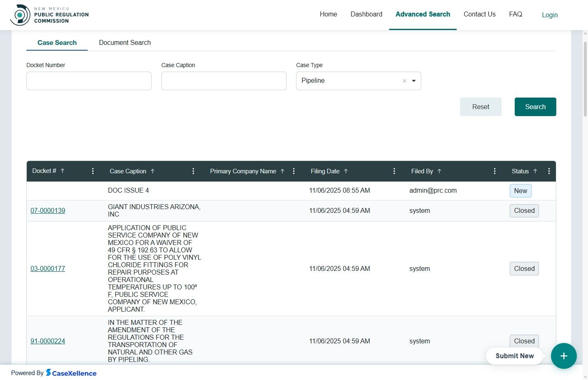The width and height of the screenshot is (588, 380).
Task: Click the PSC waiver application caption
Action: pyautogui.click(x=154, y=269)
